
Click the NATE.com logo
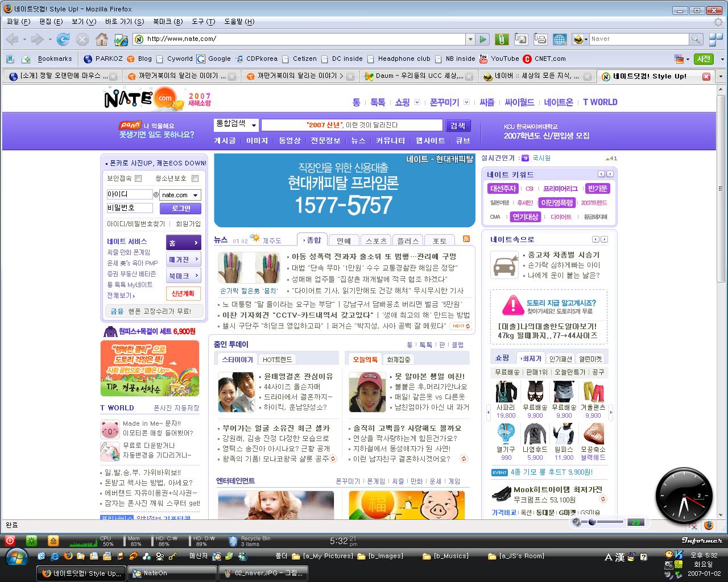click(144, 99)
